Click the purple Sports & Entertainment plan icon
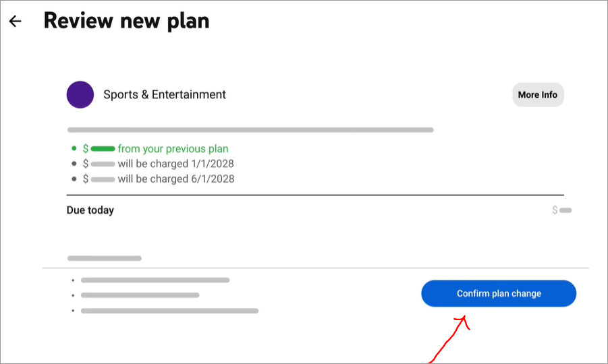Viewport: 608px width, 364px height. click(80, 94)
